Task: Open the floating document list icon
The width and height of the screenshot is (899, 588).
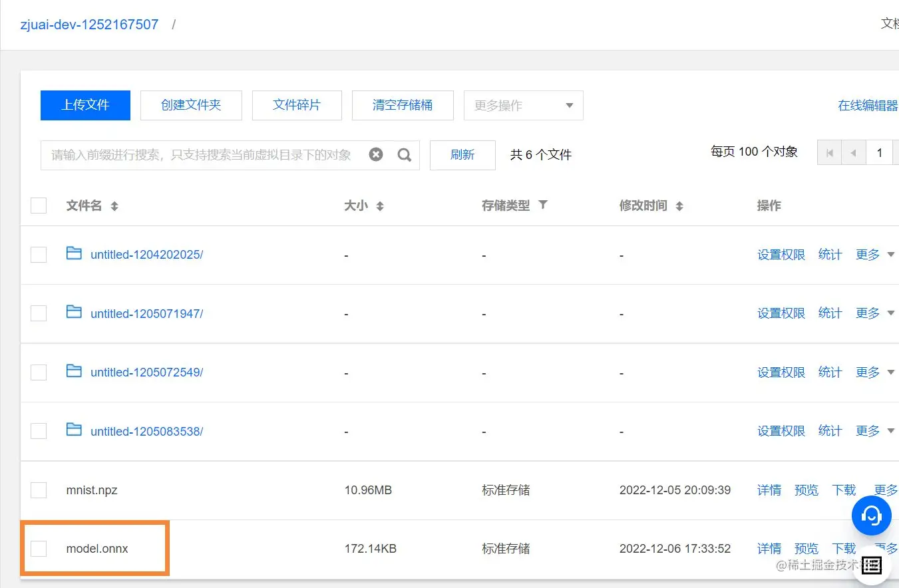Action: pyautogui.click(x=872, y=565)
